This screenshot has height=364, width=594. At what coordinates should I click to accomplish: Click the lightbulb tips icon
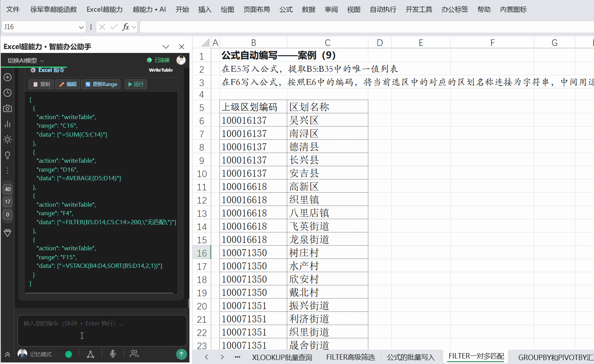tap(7, 155)
